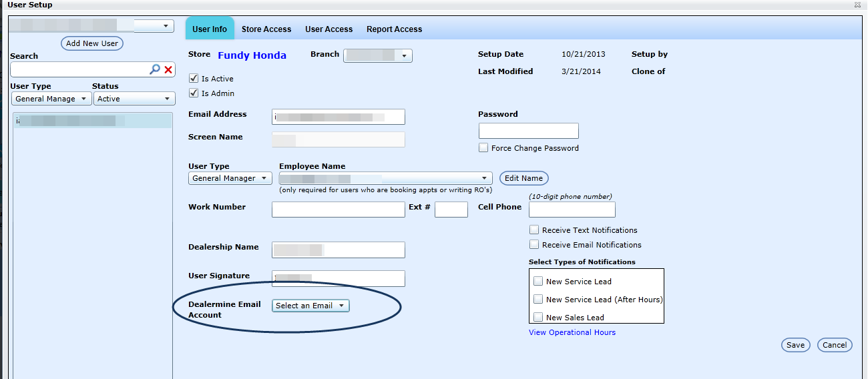This screenshot has width=868, height=379.
Task: Switch to the Store Access tab
Action: coord(266,29)
